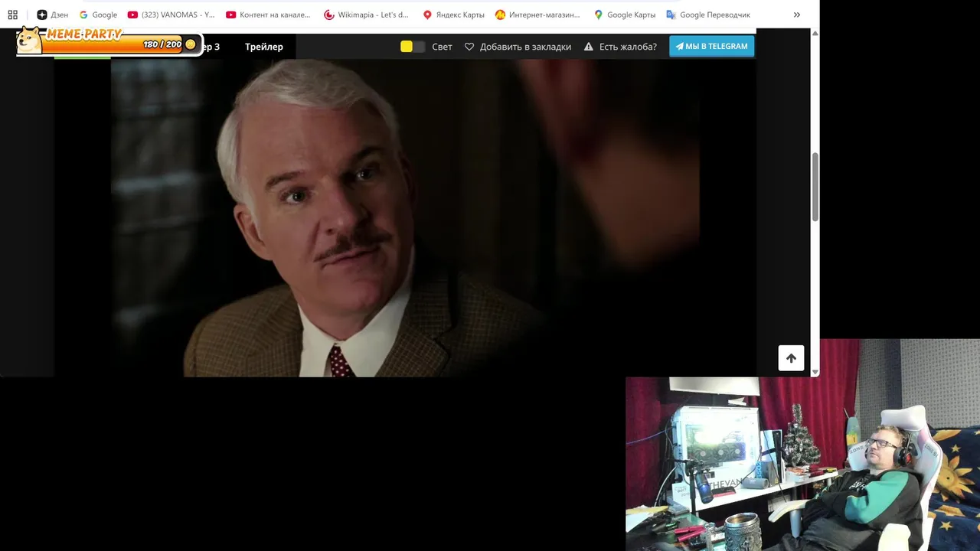Open the Wikimapia bookmark
Viewport: 980px width, 551px height.
pos(367,15)
